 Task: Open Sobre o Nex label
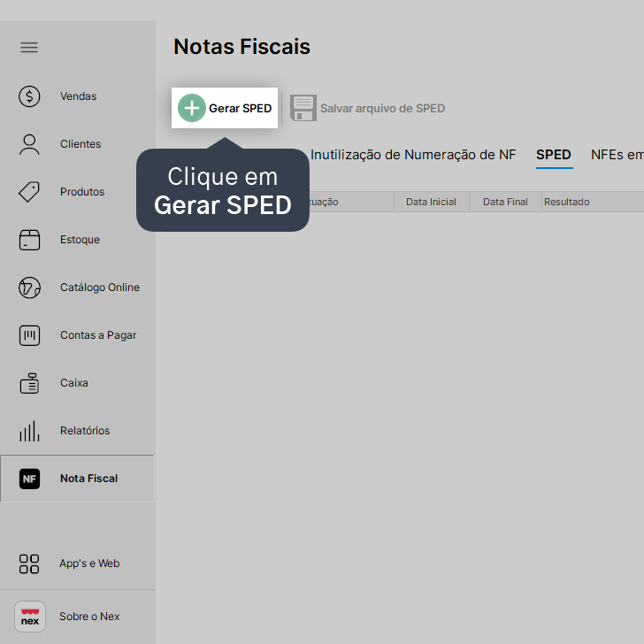point(89,617)
